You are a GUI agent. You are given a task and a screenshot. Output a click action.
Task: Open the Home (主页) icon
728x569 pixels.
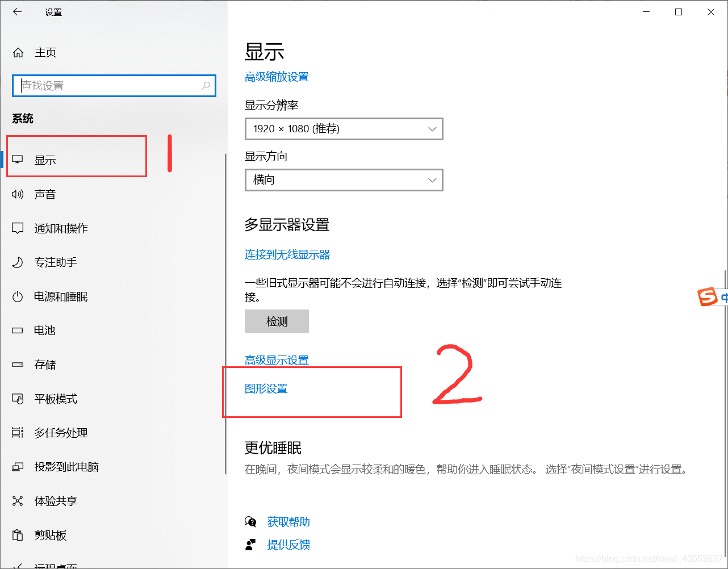pos(18,53)
